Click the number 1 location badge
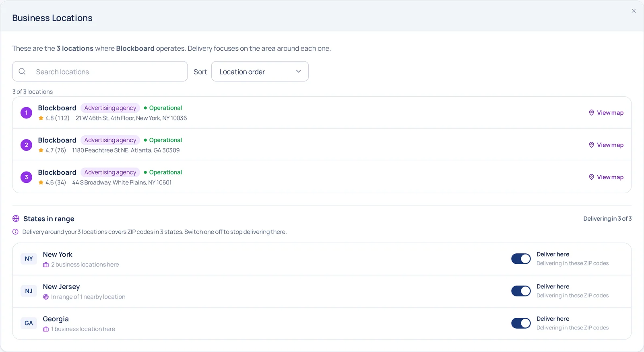This screenshot has height=352, width=644. tap(27, 113)
